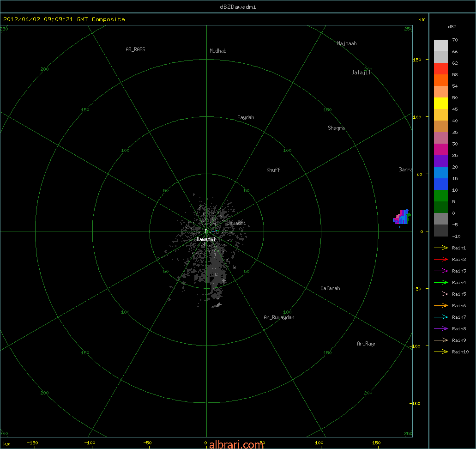Click the Faydah city label

coord(246,117)
